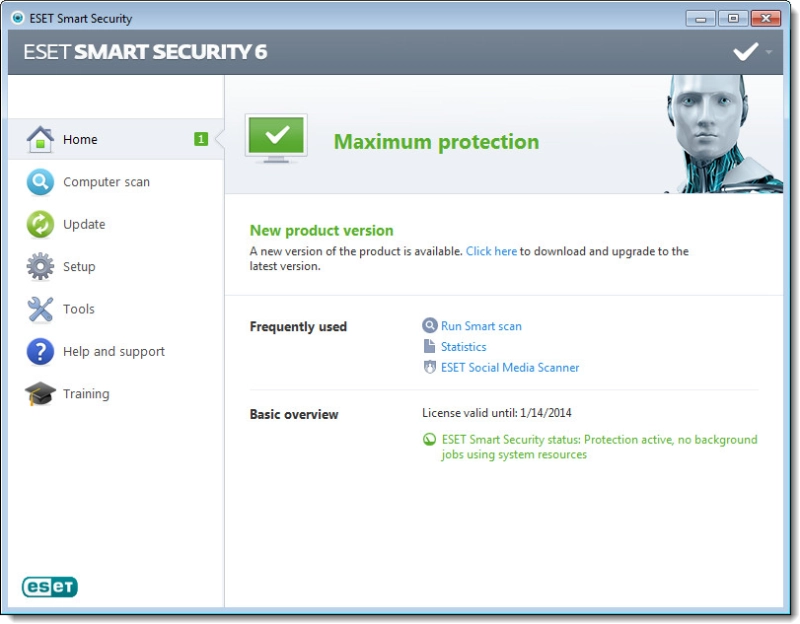Click the green notification badge on Home
The image size is (800, 624).
pos(201,139)
